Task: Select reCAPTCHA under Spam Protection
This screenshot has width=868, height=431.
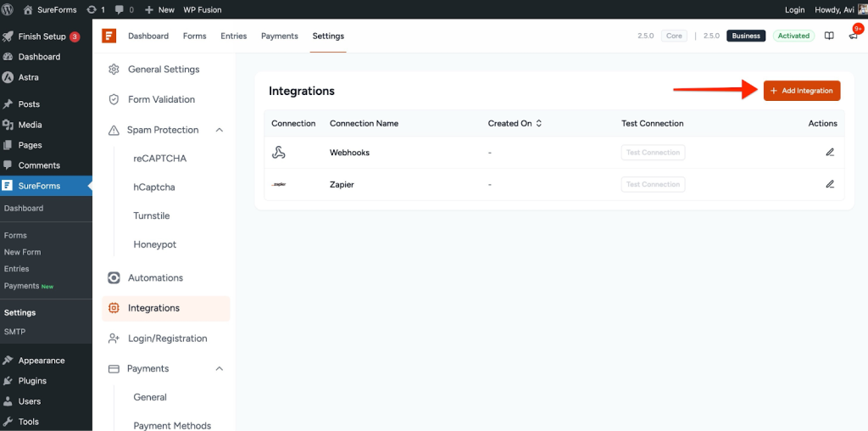Action: [x=159, y=158]
